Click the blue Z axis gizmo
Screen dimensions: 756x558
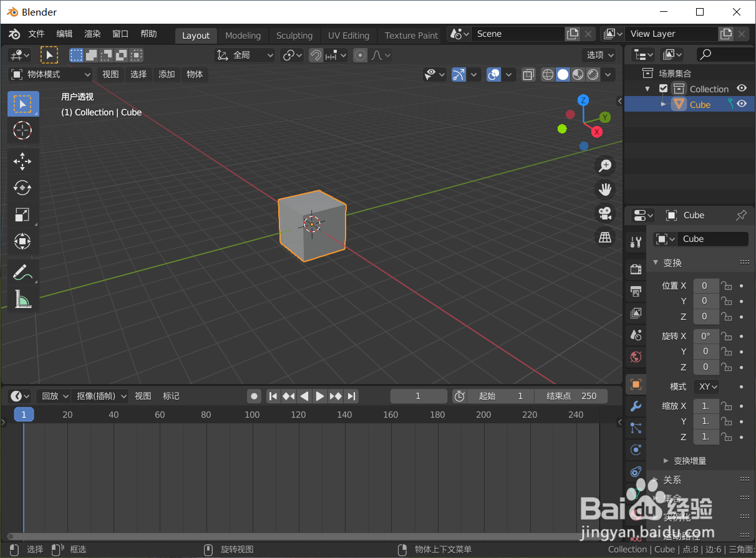[583, 100]
